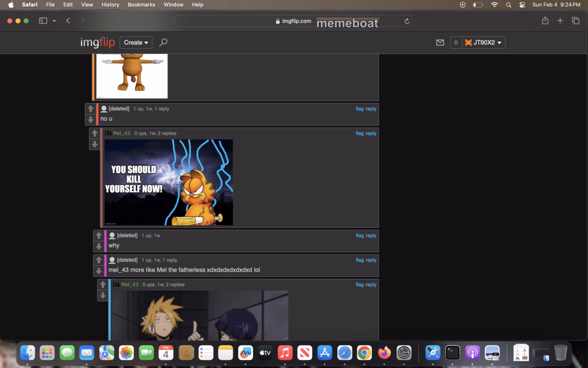The width and height of the screenshot is (588, 368).
Task: Open imgflip search with the magnifier icon
Action: (163, 42)
